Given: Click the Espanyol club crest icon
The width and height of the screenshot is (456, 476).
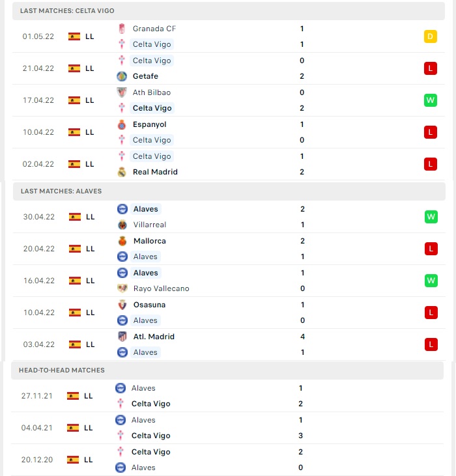Looking at the screenshot, I should click(122, 124).
